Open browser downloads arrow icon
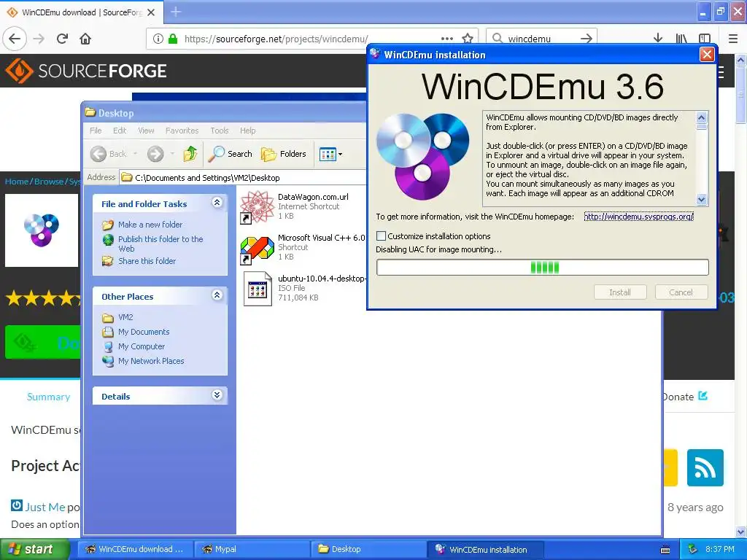The image size is (747, 560). click(658, 38)
